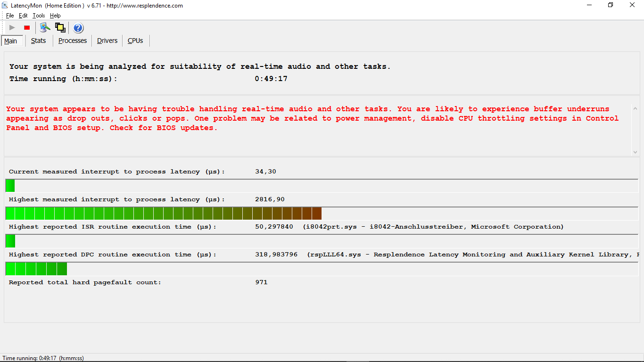This screenshot has height=362, width=644.
Task: Open the Tools menu
Action: tap(39, 16)
